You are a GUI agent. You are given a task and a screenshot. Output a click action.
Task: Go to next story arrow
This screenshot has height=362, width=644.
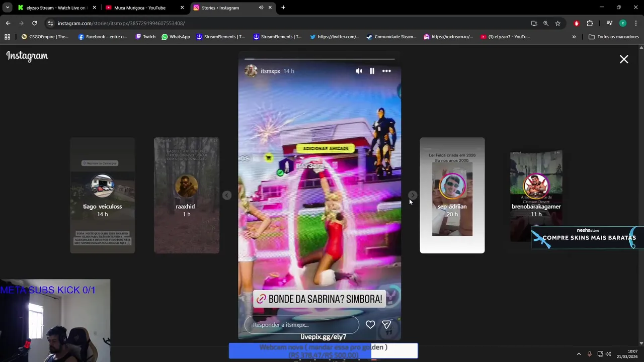(413, 195)
